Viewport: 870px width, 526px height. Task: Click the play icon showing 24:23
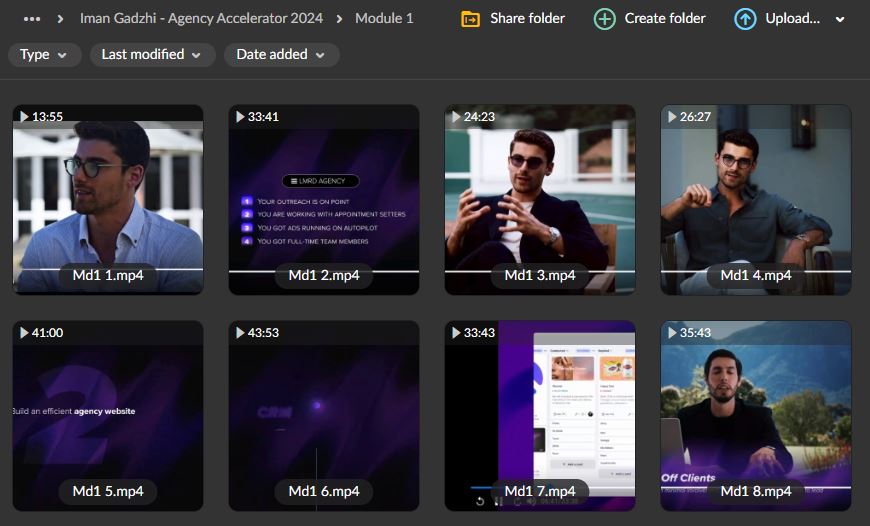click(456, 117)
